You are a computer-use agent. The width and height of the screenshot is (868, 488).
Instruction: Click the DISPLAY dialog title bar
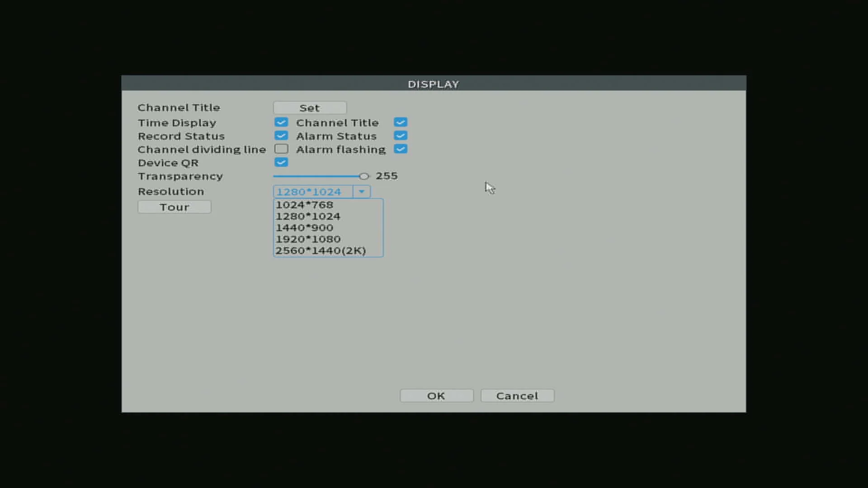point(433,84)
